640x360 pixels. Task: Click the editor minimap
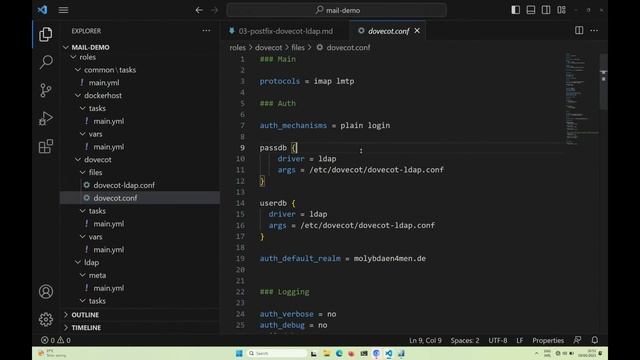click(581, 98)
